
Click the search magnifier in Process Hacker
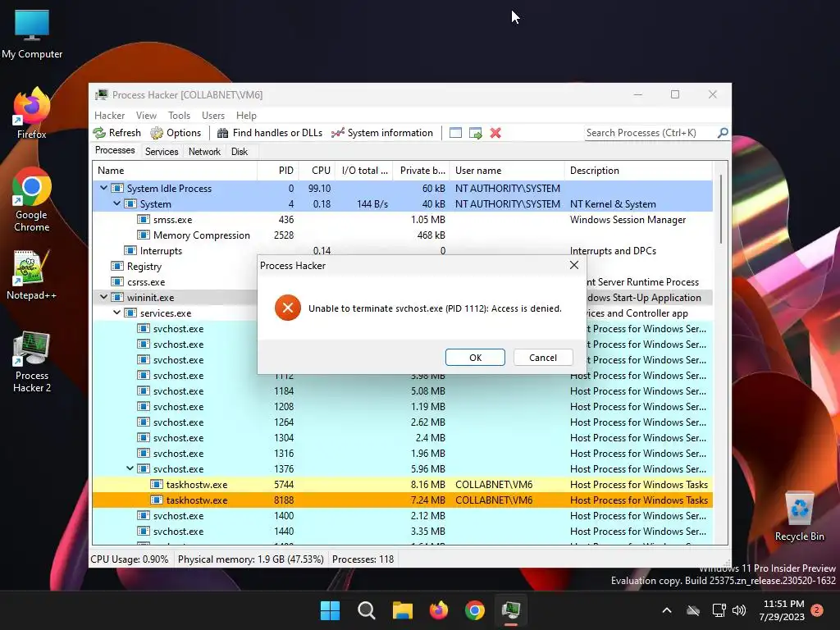click(x=723, y=132)
